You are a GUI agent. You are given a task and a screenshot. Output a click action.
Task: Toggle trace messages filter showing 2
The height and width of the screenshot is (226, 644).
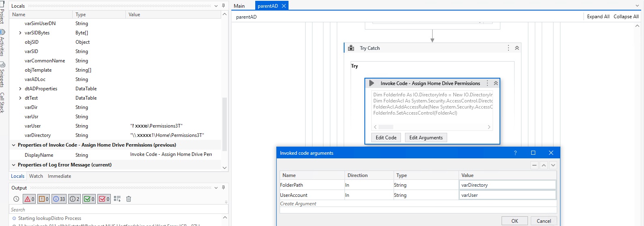75,199
